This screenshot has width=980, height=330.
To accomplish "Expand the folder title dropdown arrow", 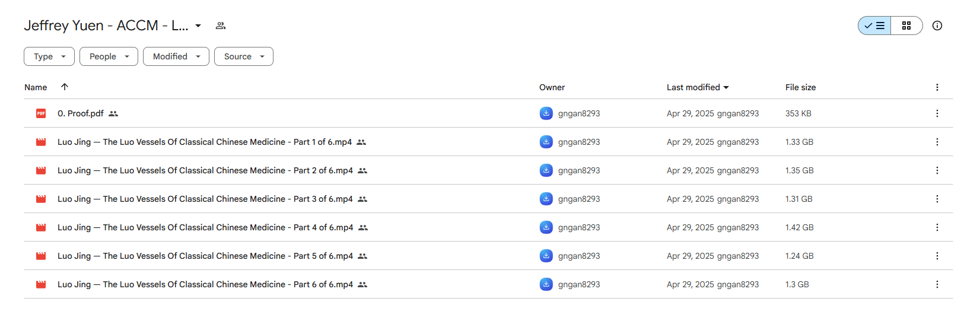I will [198, 26].
